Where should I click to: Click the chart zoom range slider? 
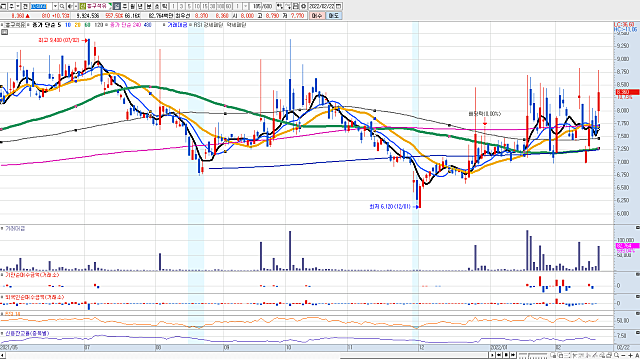tap(533, 356)
